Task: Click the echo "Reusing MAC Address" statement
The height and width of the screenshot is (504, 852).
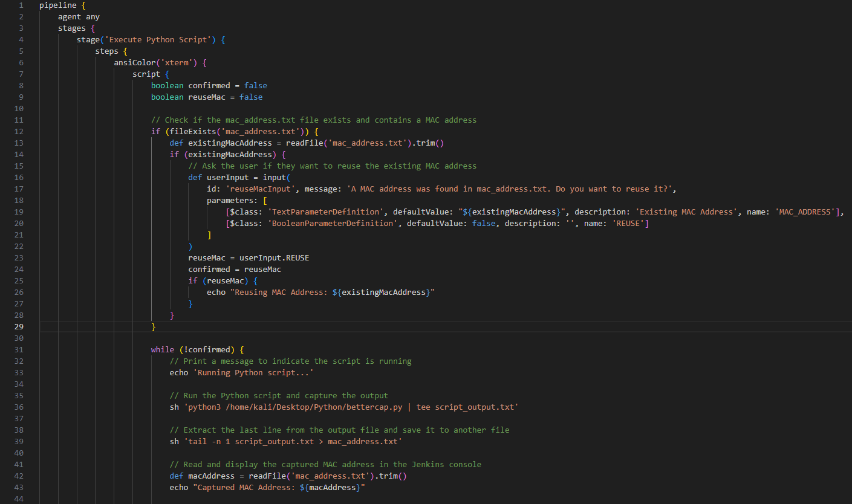Action: pos(320,292)
